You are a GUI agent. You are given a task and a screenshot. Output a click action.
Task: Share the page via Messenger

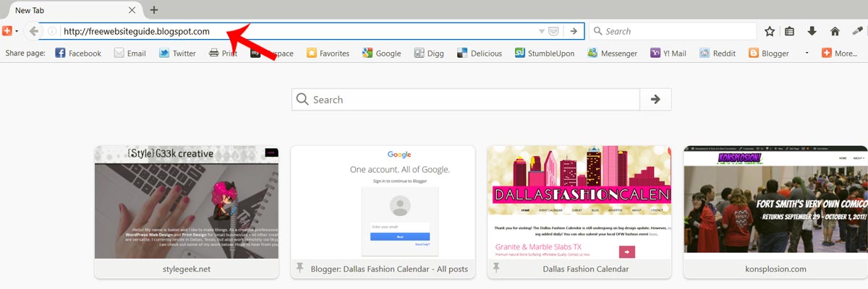(x=612, y=53)
